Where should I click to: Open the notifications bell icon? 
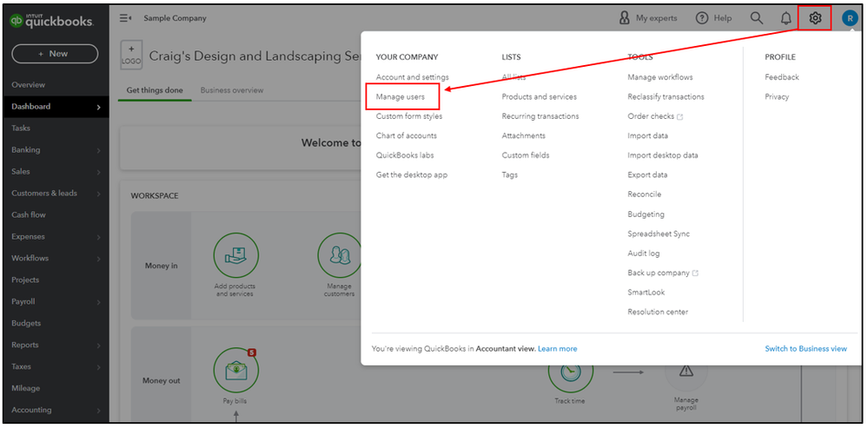786,18
